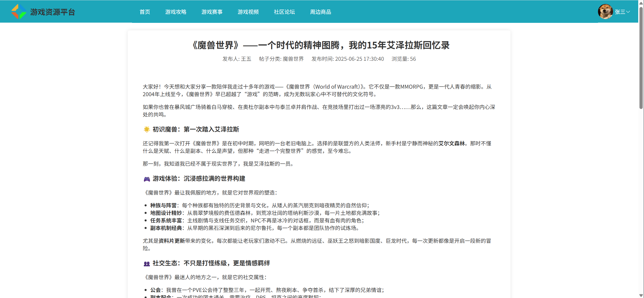Click the people emoji beside 社交生态 heading

click(x=147, y=263)
